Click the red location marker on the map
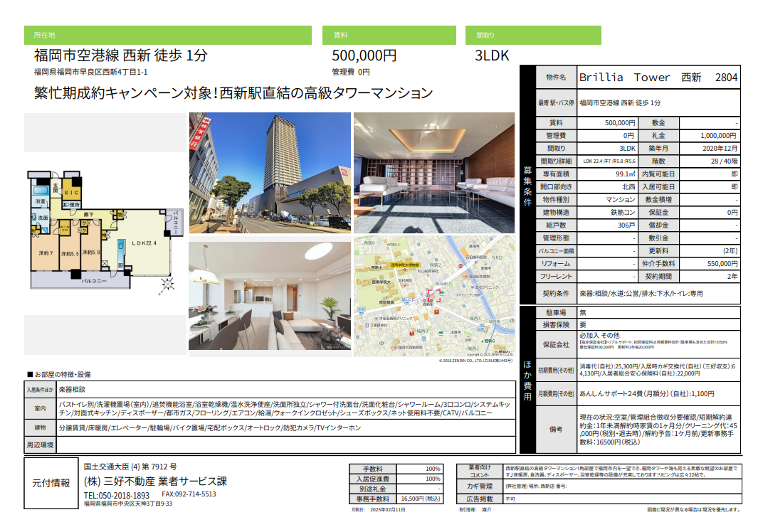The height and width of the screenshot is (532, 763). tap(433, 295)
